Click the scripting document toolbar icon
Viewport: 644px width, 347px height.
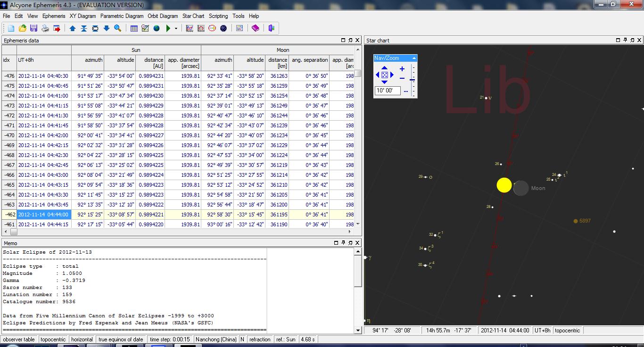point(239,28)
